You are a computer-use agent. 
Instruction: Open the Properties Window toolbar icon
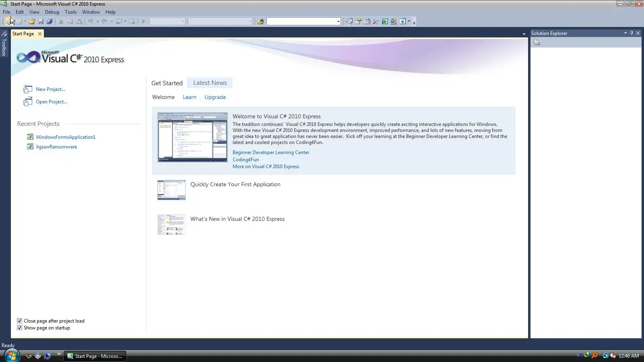click(358, 21)
